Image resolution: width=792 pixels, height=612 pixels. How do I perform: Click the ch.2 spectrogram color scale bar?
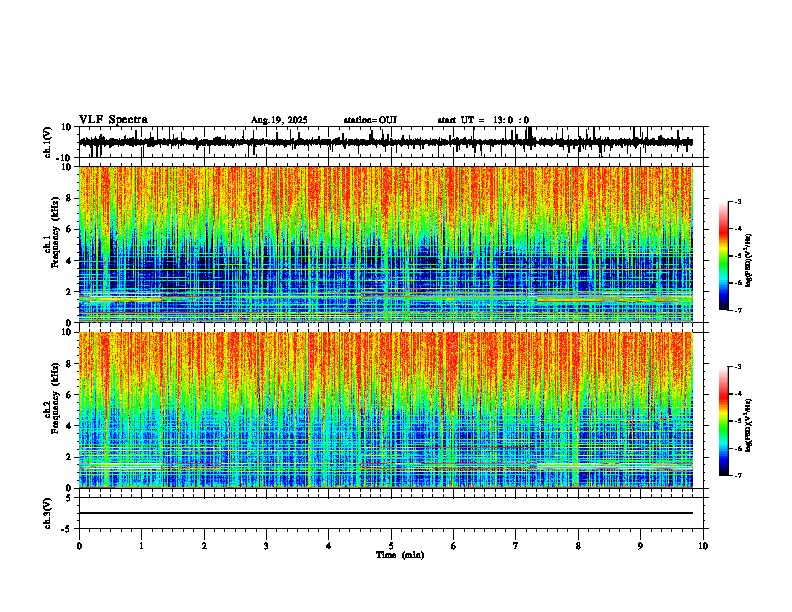(724, 421)
